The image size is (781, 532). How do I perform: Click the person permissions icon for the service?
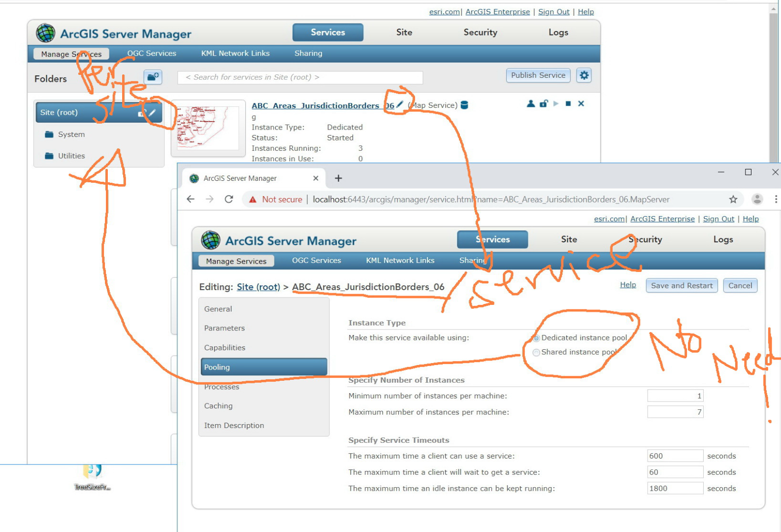(x=530, y=103)
